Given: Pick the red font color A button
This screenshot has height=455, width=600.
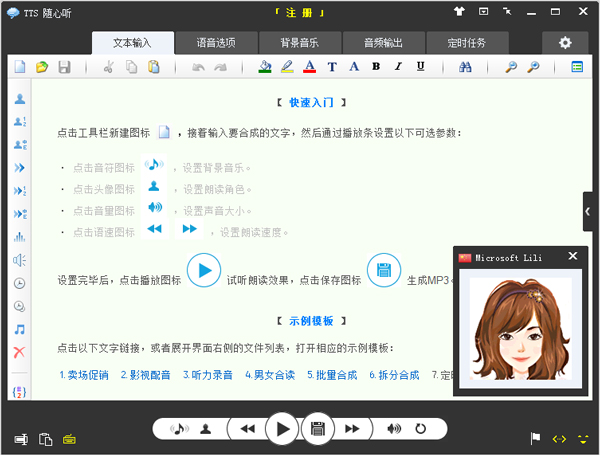Looking at the screenshot, I should click(x=310, y=67).
